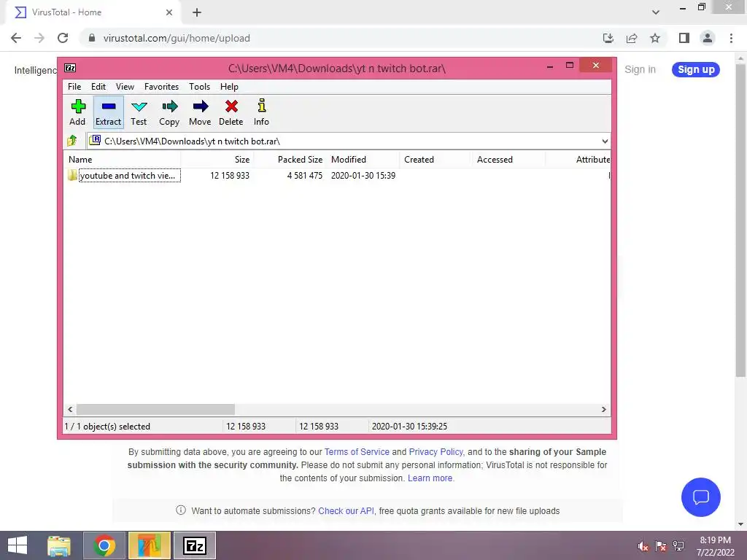Click the 2020-01-30 15:39 modified cell
The height and width of the screenshot is (560, 747).
[x=363, y=175]
